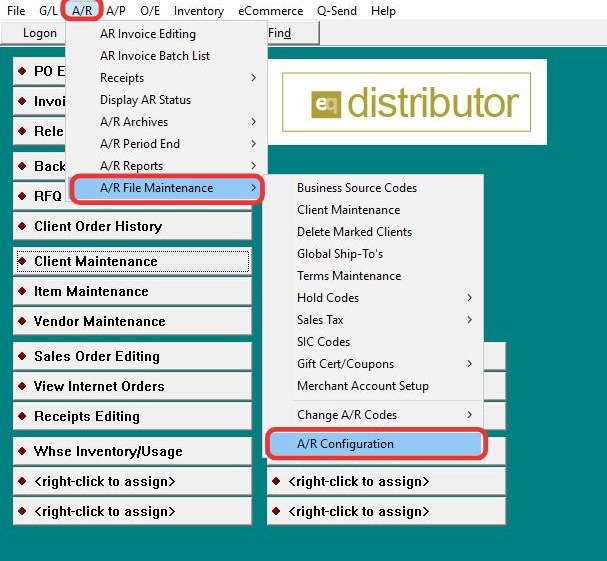The width and height of the screenshot is (607, 561).
Task: Launch Receipts Editing
Action: [132, 416]
